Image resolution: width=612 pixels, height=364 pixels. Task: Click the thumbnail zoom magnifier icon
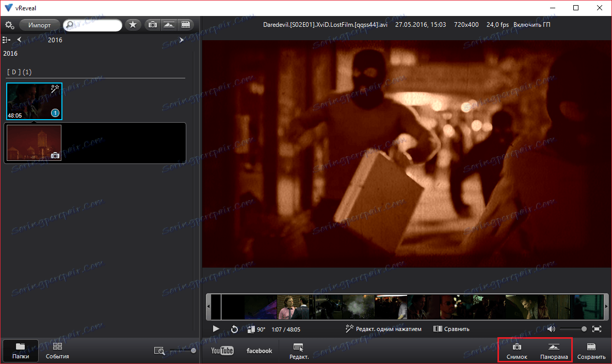159,351
